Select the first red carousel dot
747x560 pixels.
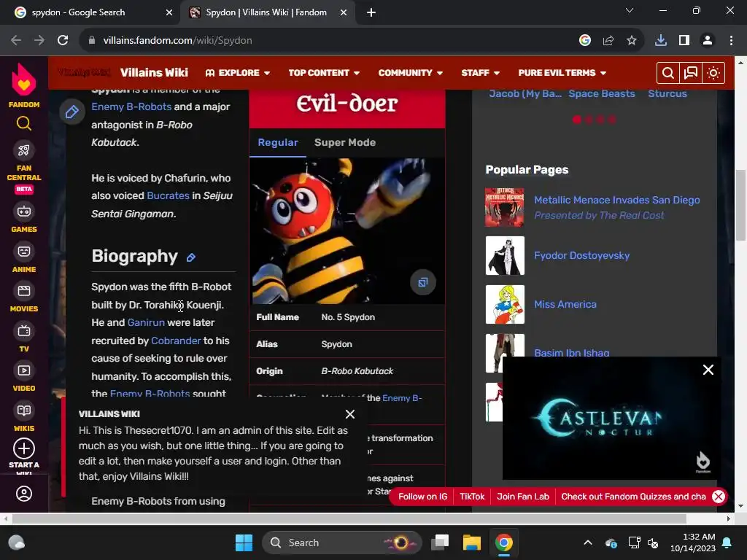pyautogui.click(x=577, y=120)
